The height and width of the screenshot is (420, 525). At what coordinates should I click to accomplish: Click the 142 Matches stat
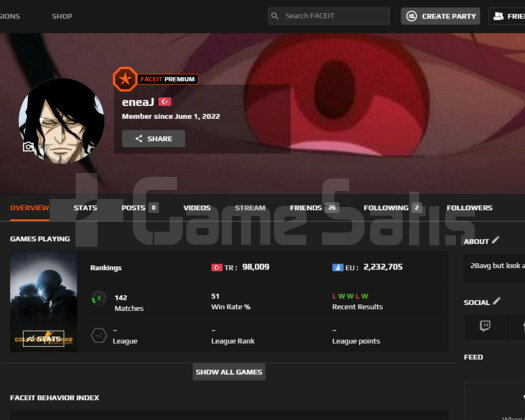click(x=129, y=303)
